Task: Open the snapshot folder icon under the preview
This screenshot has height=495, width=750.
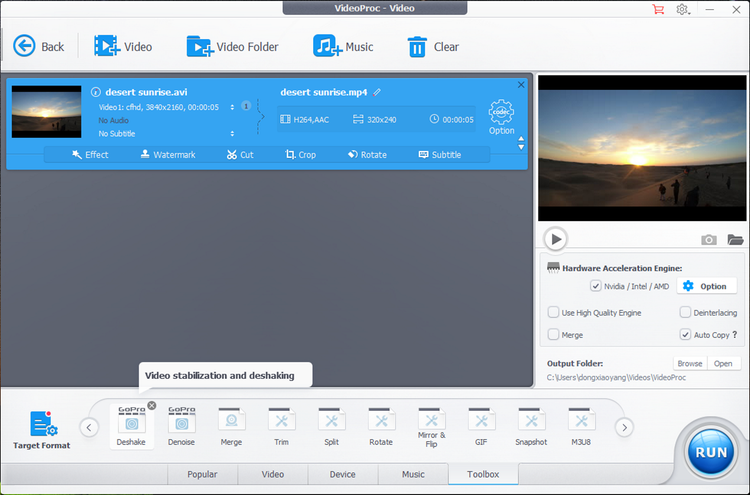Action: pyautogui.click(x=735, y=239)
